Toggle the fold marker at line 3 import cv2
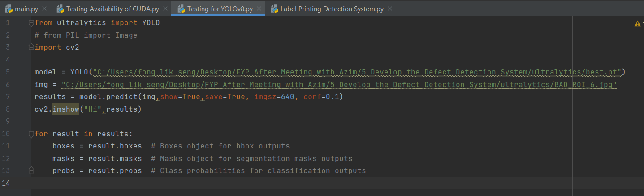The width and height of the screenshot is (644, 196). [x=31, y=47]
